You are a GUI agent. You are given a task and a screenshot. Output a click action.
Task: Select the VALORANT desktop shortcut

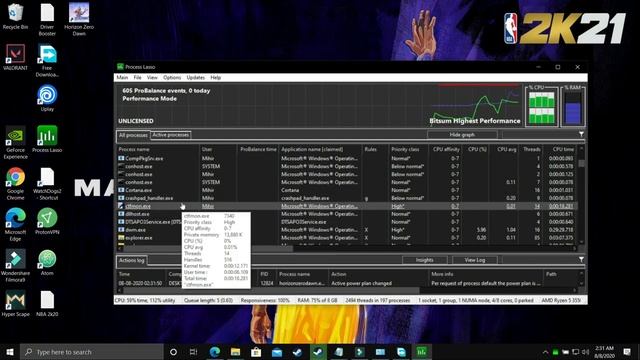[15, 58]
